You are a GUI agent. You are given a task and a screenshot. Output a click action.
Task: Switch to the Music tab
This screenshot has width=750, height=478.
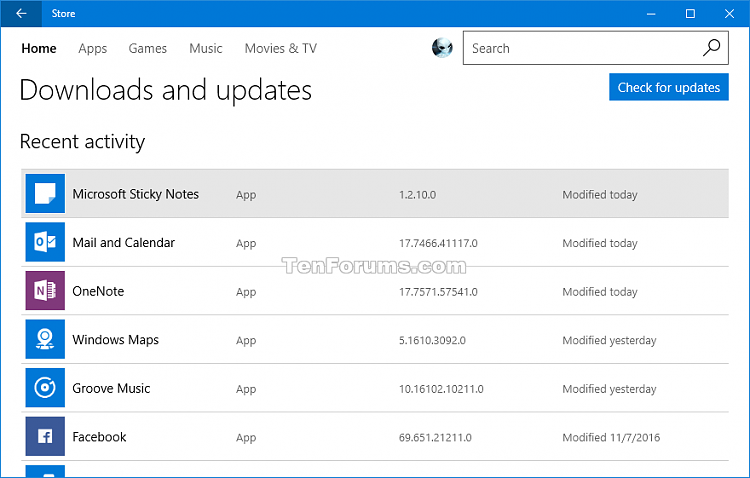click(x=206, y=48)
